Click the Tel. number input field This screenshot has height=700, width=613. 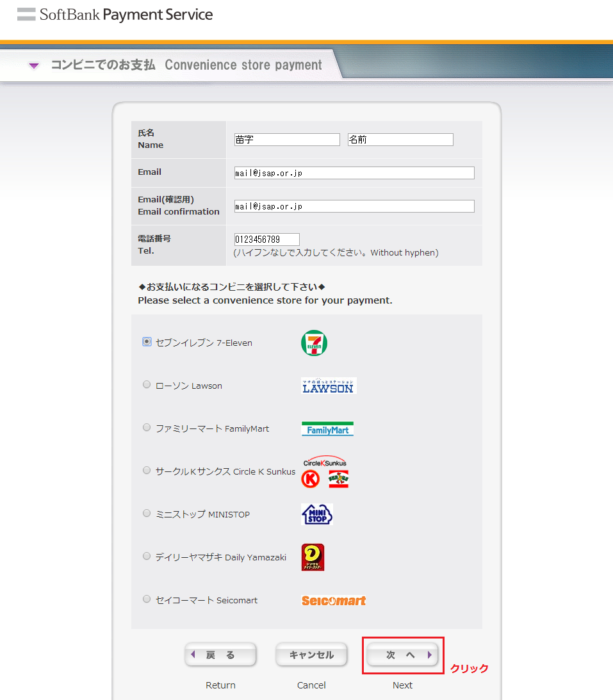click(267, 240)
